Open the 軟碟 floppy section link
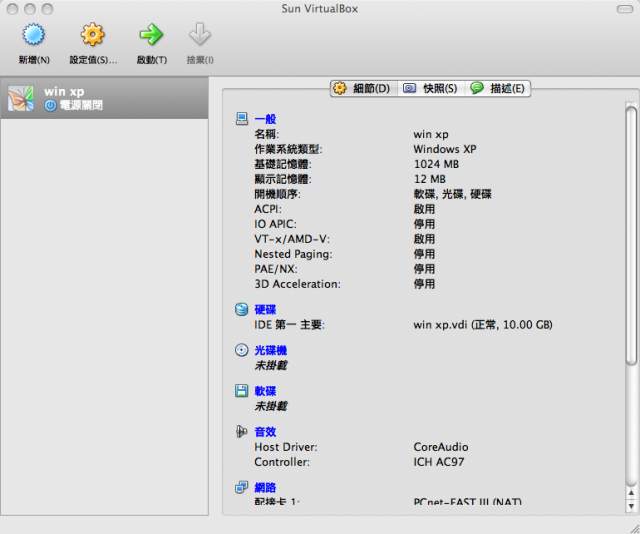This screenshot has width=640, height=534. 265,391
